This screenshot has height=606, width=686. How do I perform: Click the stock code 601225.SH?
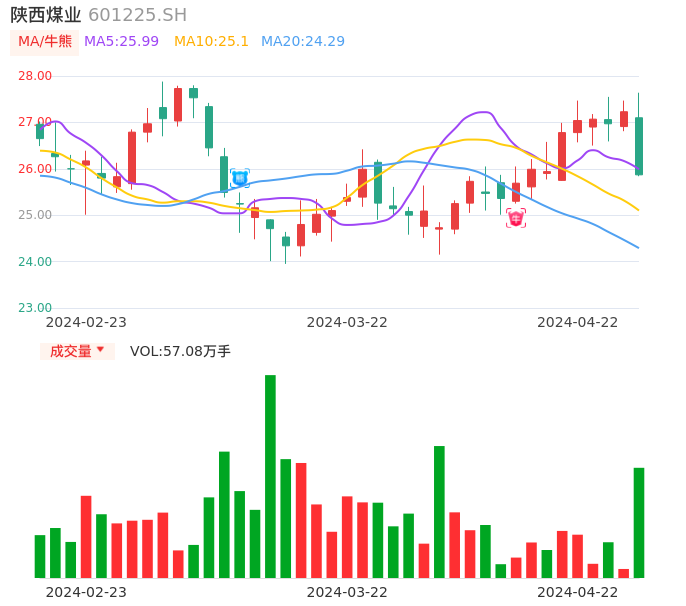pyautogui.click(x=137, y=14)
